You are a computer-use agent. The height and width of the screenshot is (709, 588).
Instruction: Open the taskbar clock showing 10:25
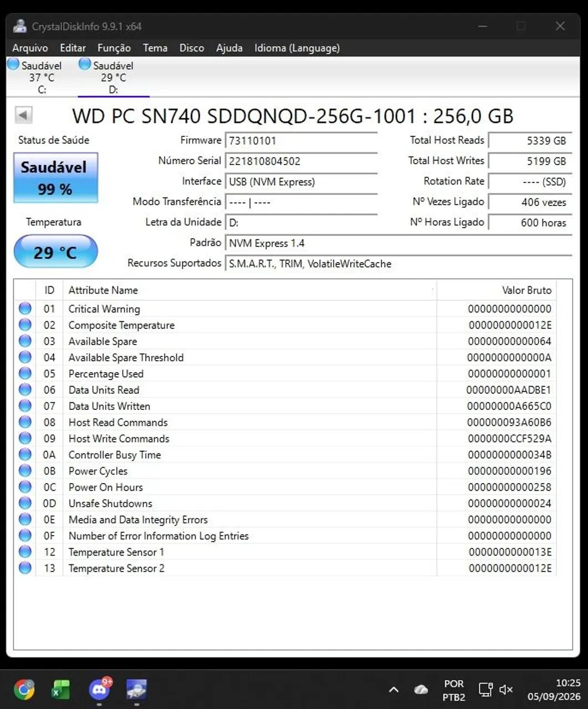pos(554,690)
